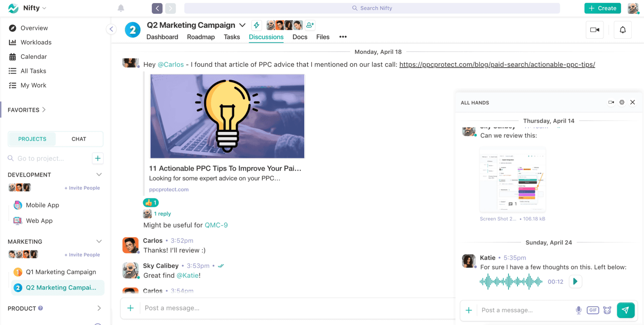The height and width of the screenshot is (325, 644).
Task: Open All Hands chat settings gear
Action: (622, 103)
